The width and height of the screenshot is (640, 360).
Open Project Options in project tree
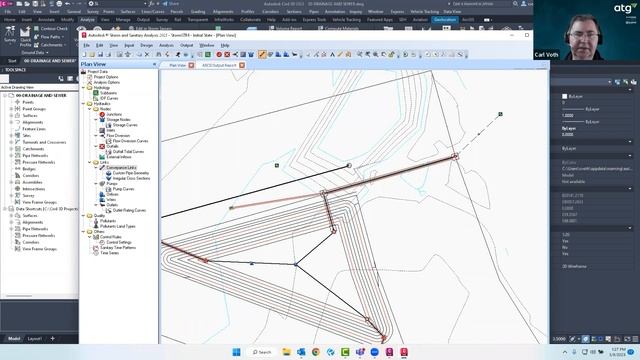pos(106,77)
